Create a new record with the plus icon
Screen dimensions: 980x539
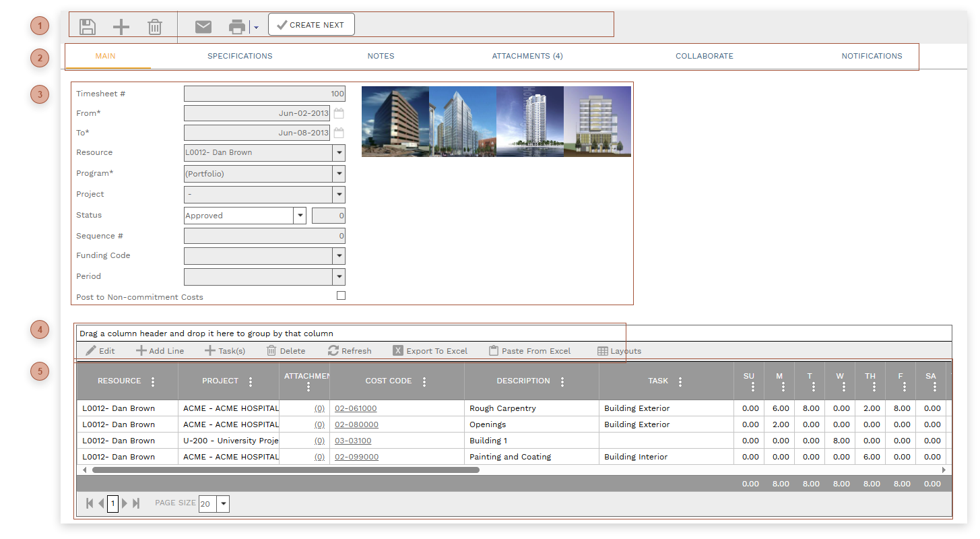121,26
